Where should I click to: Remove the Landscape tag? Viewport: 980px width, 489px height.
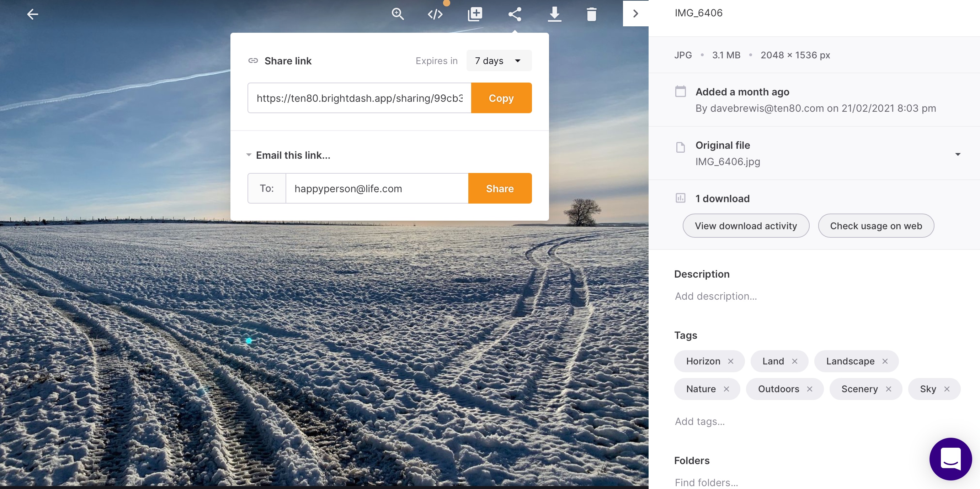885,361
